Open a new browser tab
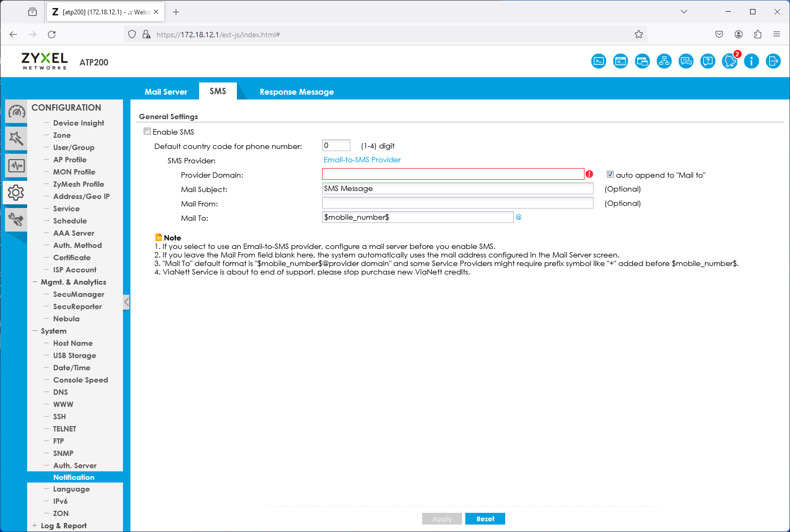This screenshot has height=532, width=790. pos(176,12)
